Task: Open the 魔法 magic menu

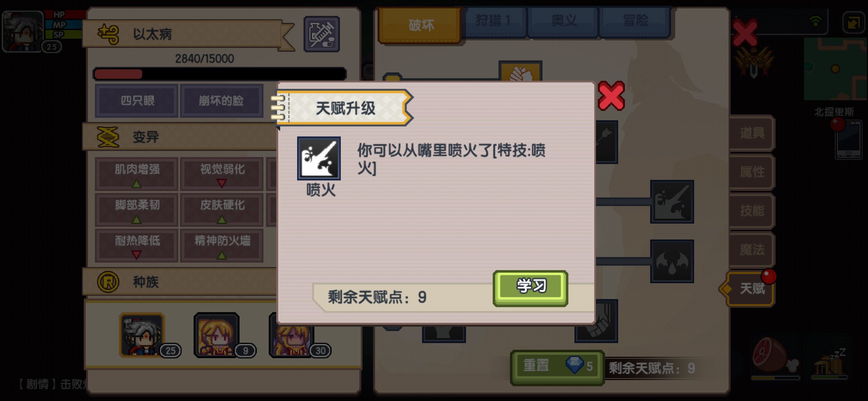Action: (x=752, y=250)
